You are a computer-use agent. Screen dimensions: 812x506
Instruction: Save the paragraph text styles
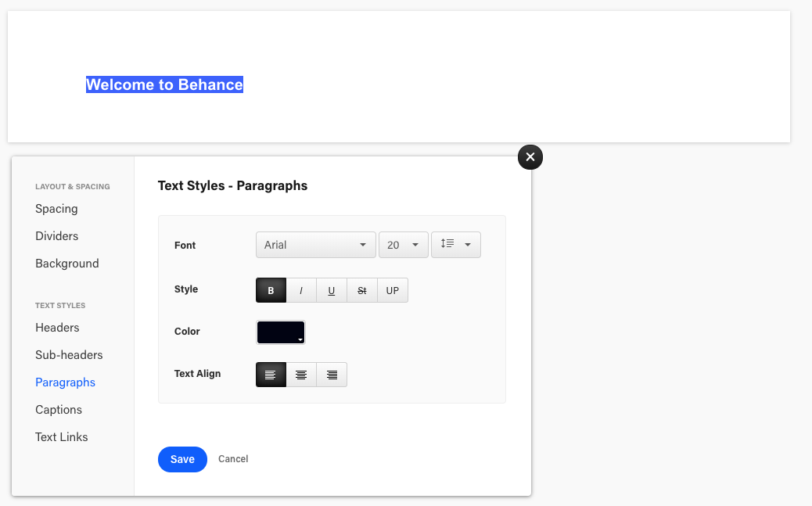[x=182, y=459]
